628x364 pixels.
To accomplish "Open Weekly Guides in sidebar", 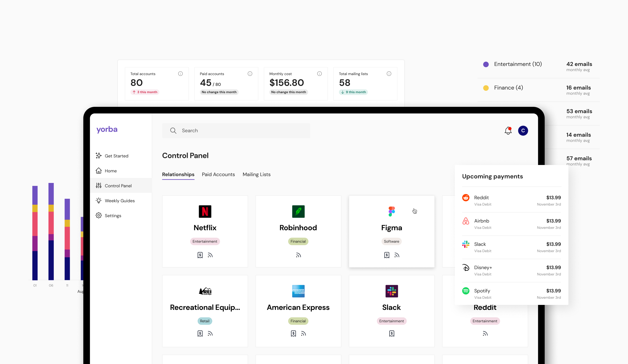I will pos(121,201).
